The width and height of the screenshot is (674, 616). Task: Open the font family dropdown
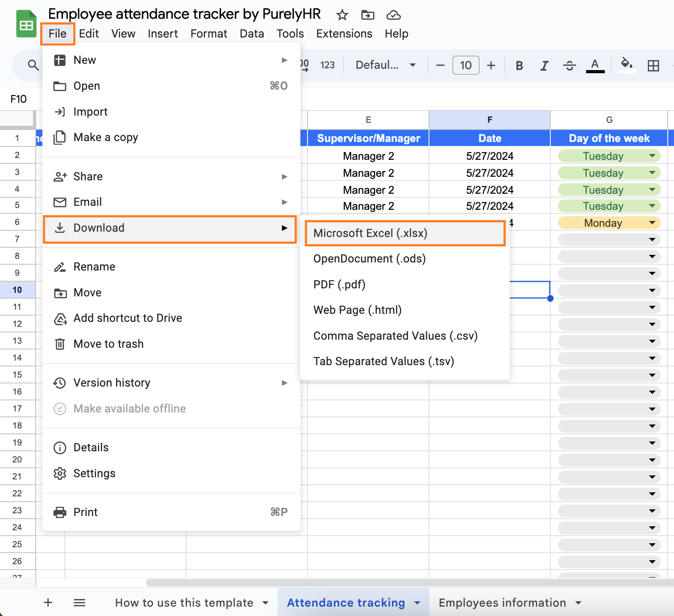click(x=386, y=65)
